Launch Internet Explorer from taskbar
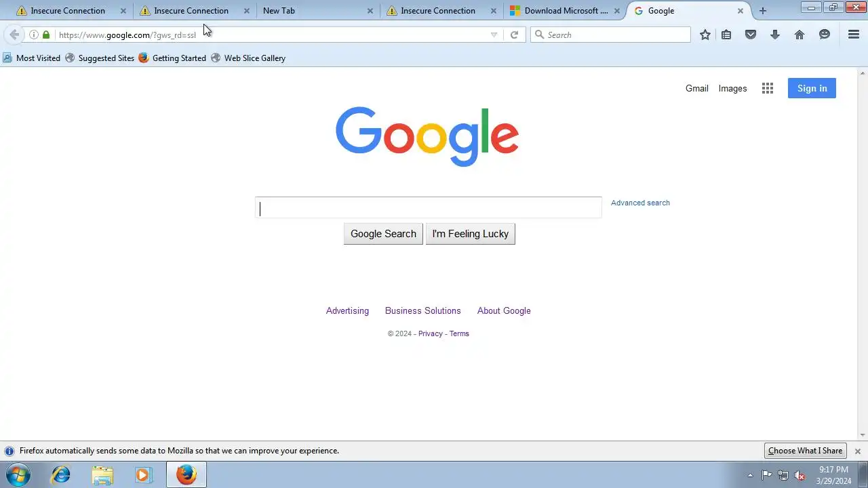The image size is (868, 488). click(x=61, y=474)
